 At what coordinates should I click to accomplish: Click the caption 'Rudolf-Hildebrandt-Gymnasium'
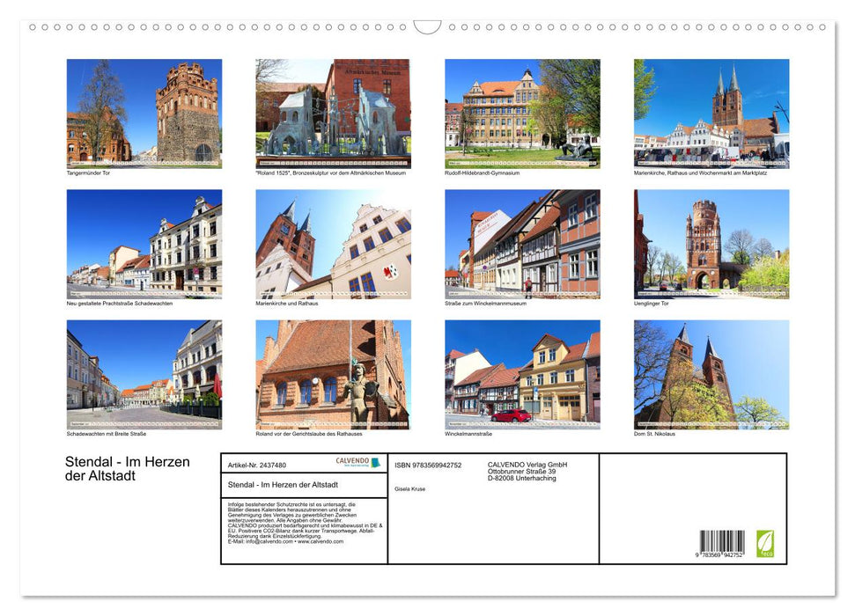click(482, 172)
